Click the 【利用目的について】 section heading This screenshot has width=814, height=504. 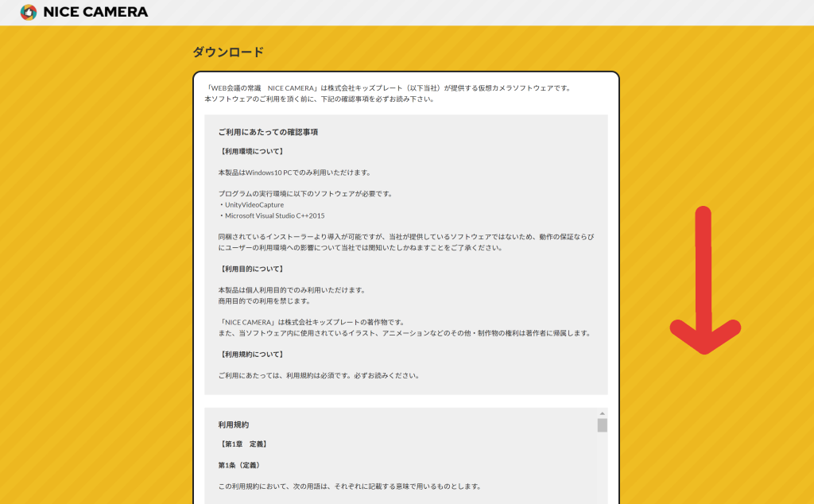251,269
